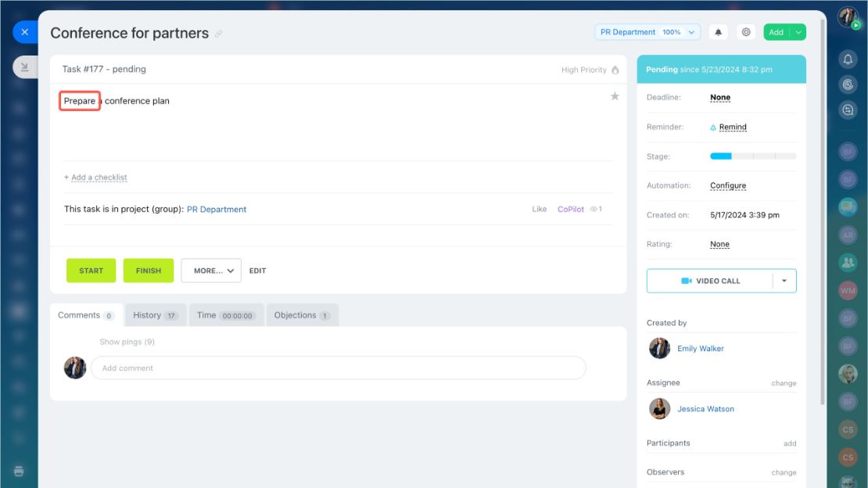Screen dimensions: 868x488
Task: Open Emily Walker's profile
Action: tap(701, 349)
